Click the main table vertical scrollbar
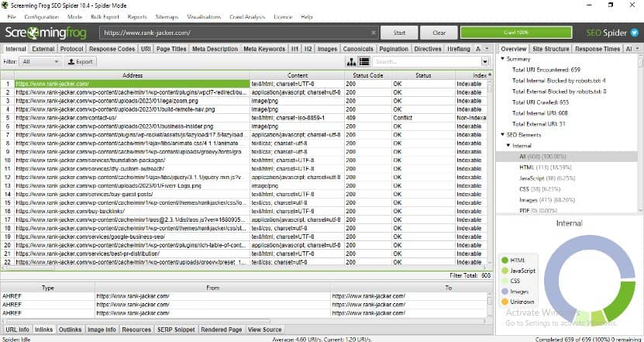644x342 pixels. point(489,171)
